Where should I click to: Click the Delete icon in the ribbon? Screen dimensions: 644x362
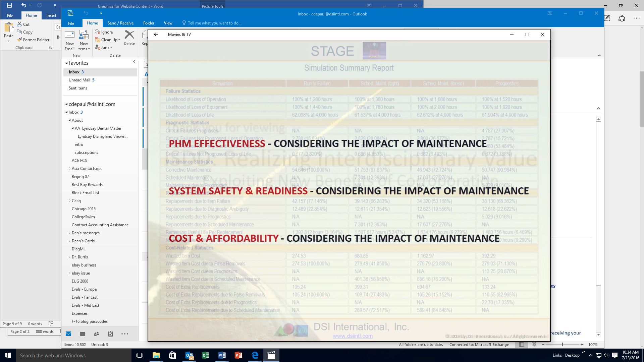[x=129, y=35]
